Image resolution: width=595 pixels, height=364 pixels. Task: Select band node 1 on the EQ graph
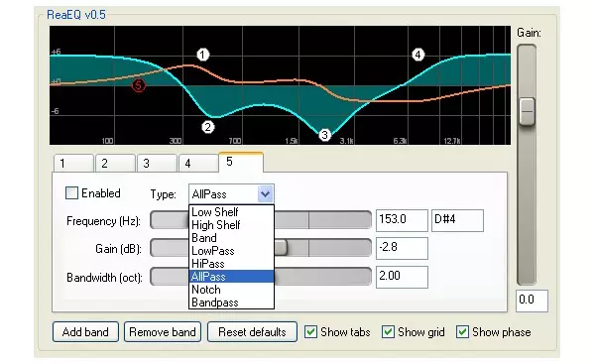tap(202, 55)
